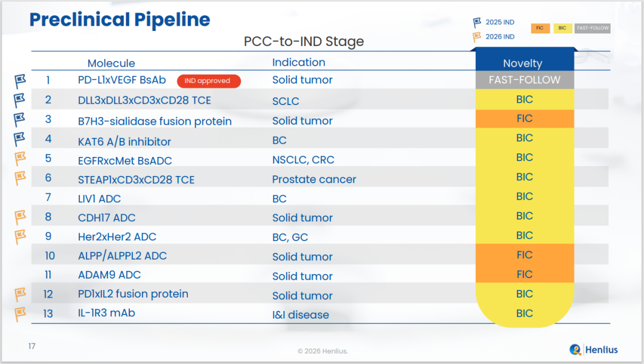Click the blue flag next to row 2

pos(20,101)
